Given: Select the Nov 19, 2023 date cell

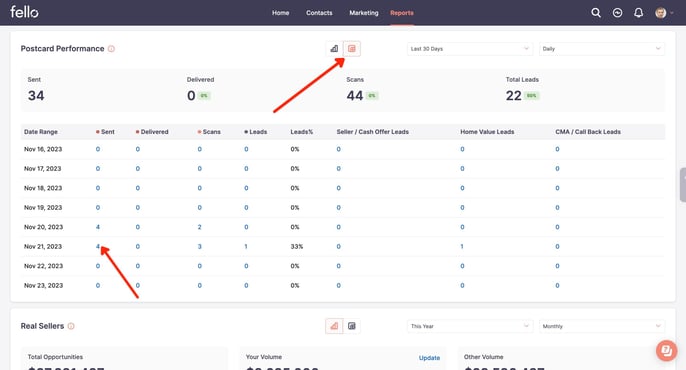Looking at the screenshot, I should [x=43, y=207].
